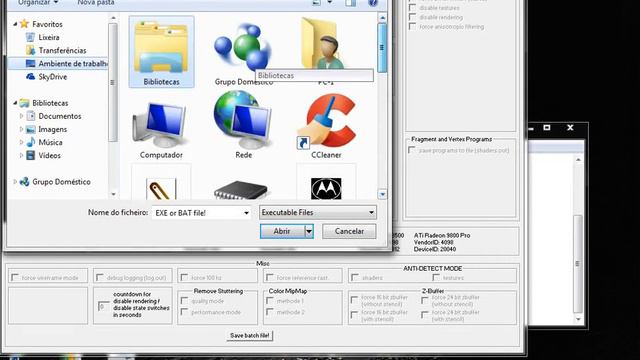This screenshot has height=360, width=640.
Task: Expand the Música tree node
Action: click(21, 142)
